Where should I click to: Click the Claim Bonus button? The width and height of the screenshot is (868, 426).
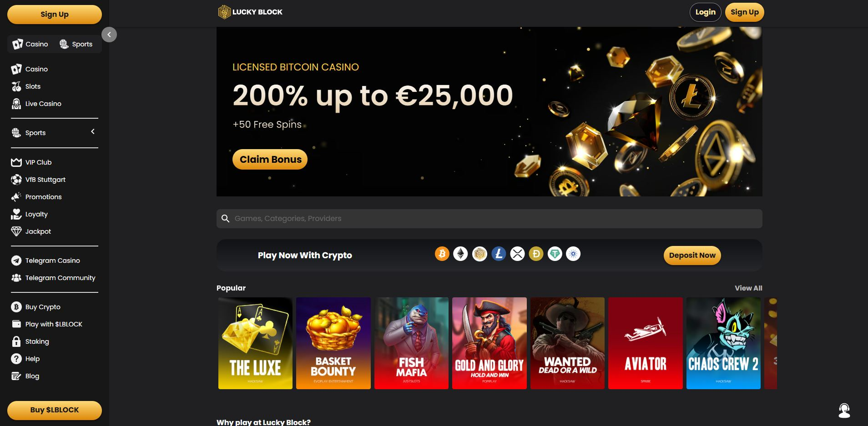[270, 160]
